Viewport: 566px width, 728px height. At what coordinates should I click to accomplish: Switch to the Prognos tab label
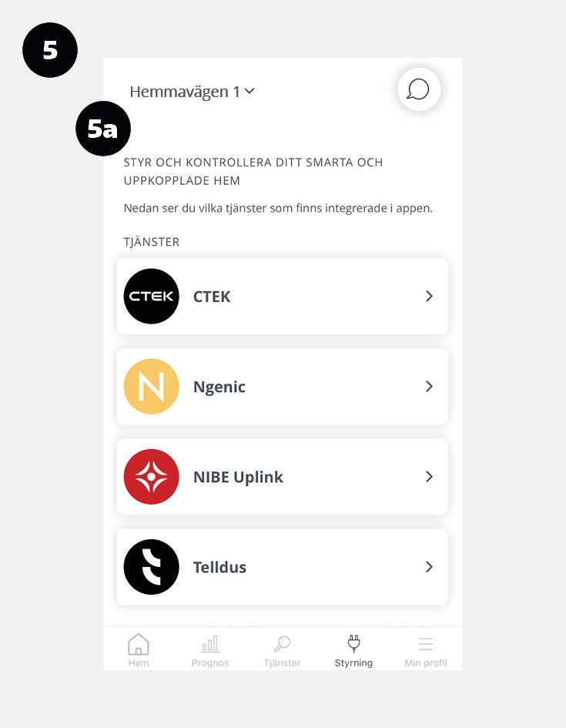(210, 663)
